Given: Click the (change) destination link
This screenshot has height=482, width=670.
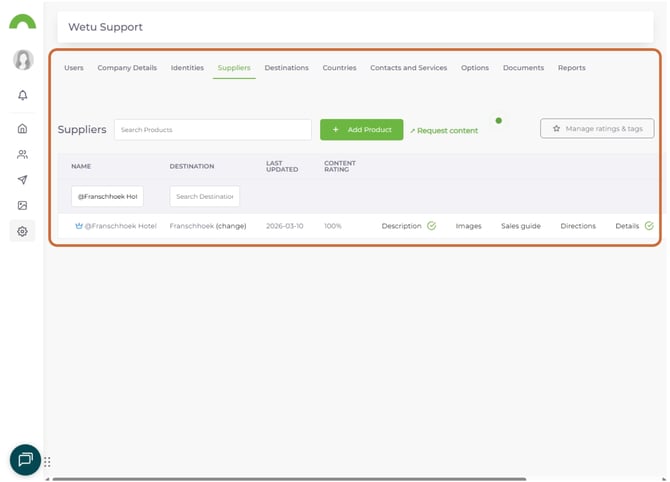Looking at the screenshot, I should tap(231, 226).
